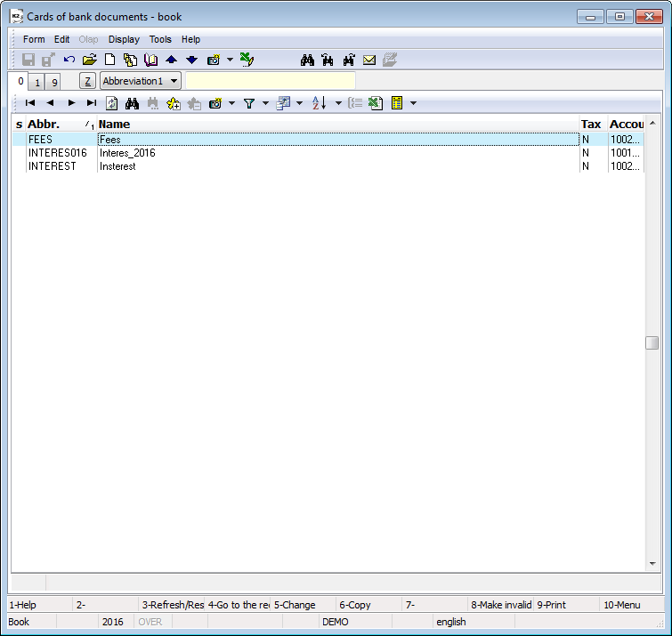Click the star with plus icon
This screenshot has height=636, width=672.
(174, 103)
